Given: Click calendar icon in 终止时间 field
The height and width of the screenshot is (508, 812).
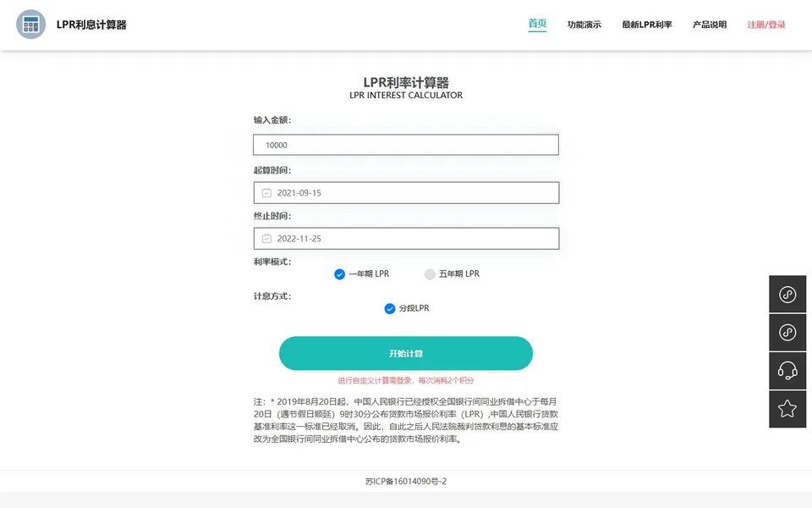Looking at the screenshot, I should [x=266, y=239].
